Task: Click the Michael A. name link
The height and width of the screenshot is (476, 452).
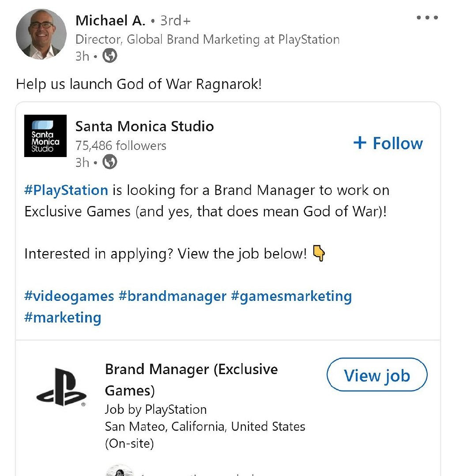Action: [x=110, y=20]
